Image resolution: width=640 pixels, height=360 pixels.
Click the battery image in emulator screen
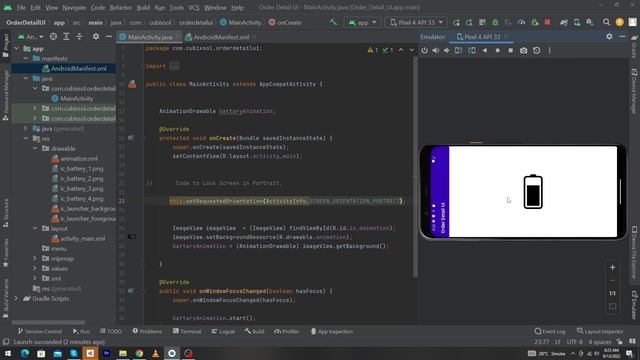(533, 191)
